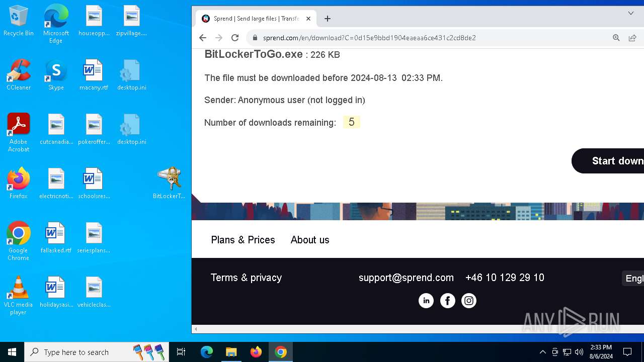Launch Firefox from the taskbar
Image resolution: width=644 pixels, height=362 pixels.
pyautogui.click(x=256, y=352)
